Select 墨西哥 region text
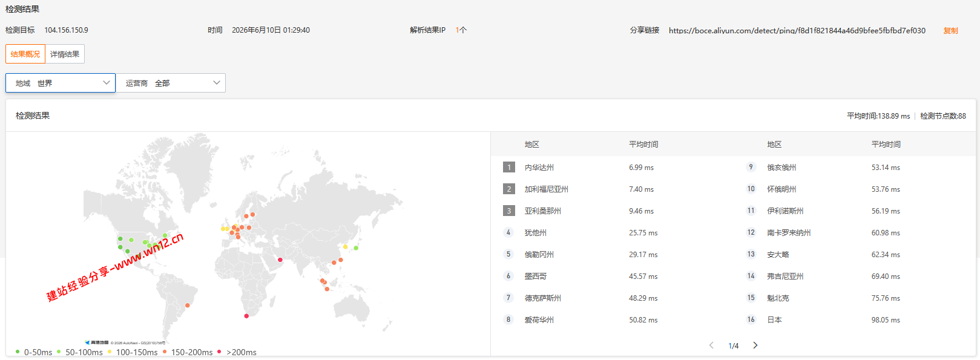This screenshot has height=360, width=980. coord(536,277)
